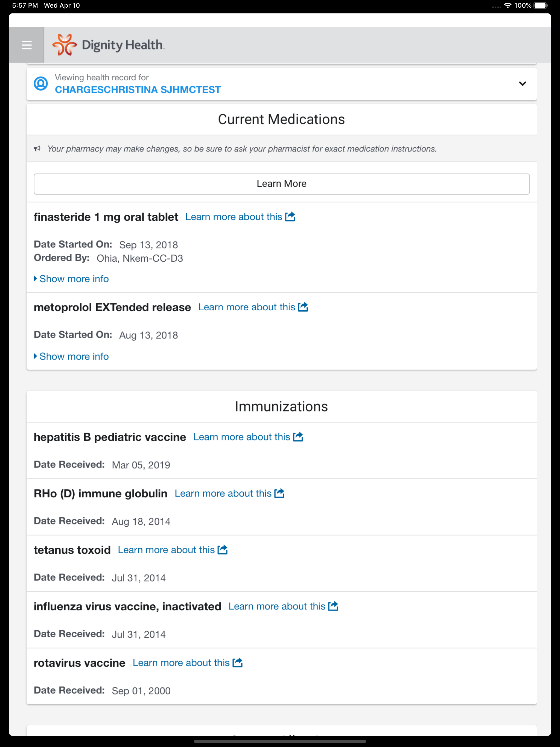Click the Learn More button
Screen dimensions: 560x747
(282, 184)
